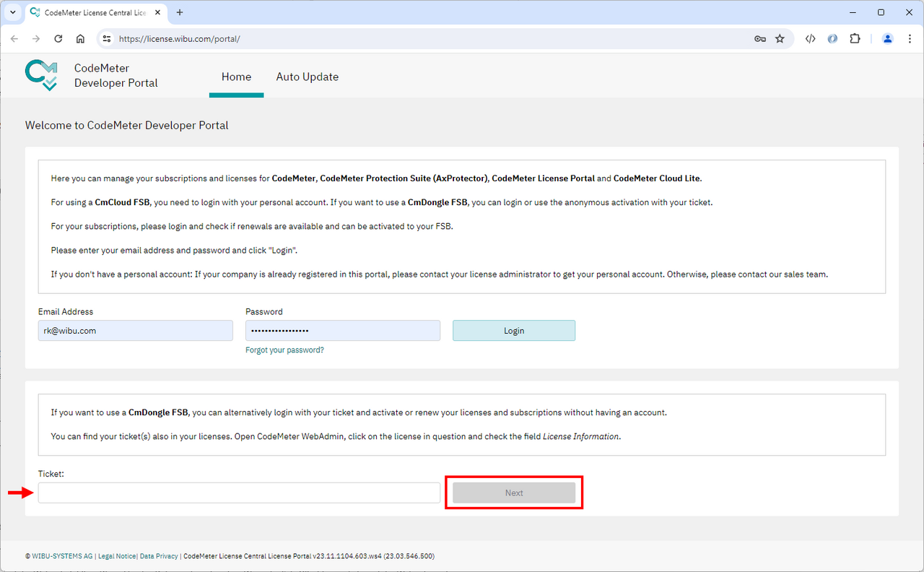Screen dimensions: 924x572
Task: Open a new browser tab
Action: [180, 12]
